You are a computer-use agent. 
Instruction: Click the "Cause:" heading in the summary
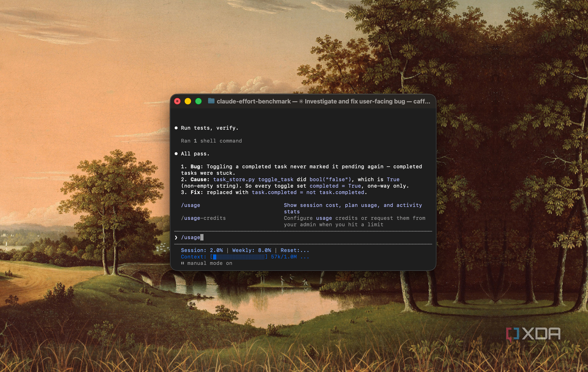[200, 179]
